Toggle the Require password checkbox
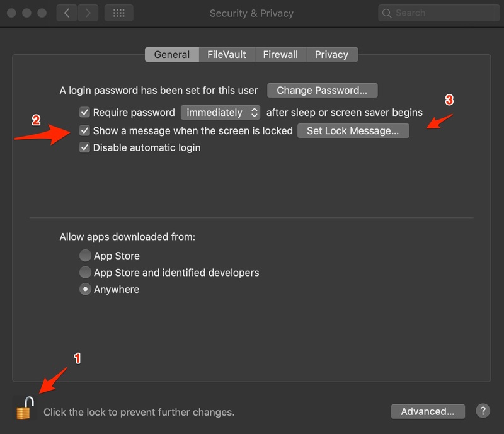 84,113
